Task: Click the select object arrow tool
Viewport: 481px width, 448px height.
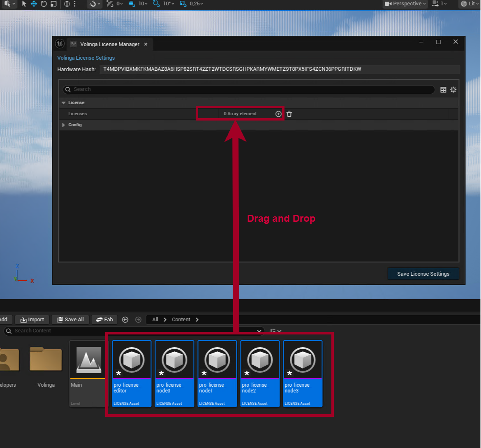Action: coord(24,4)
